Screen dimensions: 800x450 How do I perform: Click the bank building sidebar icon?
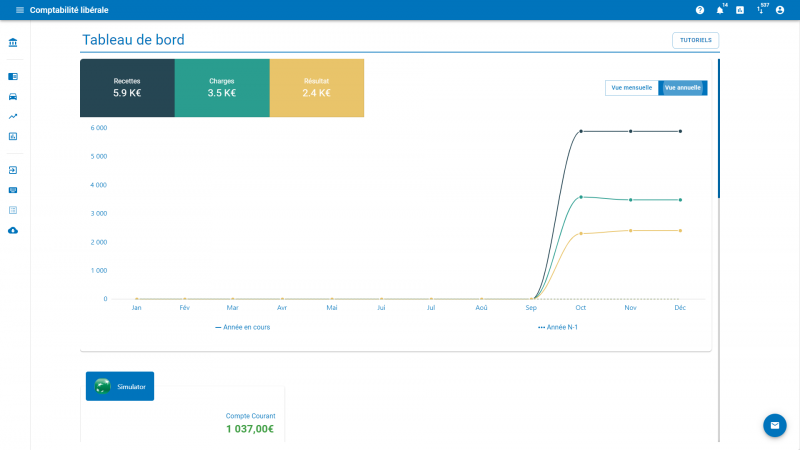(x=13, y=44)
